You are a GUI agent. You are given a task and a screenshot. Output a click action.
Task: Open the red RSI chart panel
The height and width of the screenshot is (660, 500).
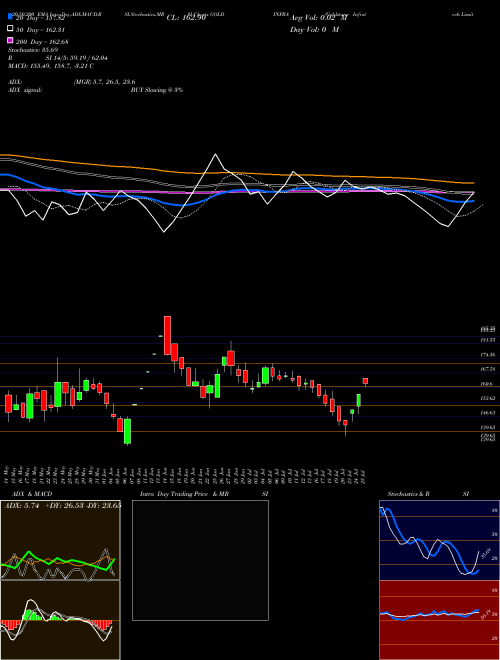(x=439, y=620)
